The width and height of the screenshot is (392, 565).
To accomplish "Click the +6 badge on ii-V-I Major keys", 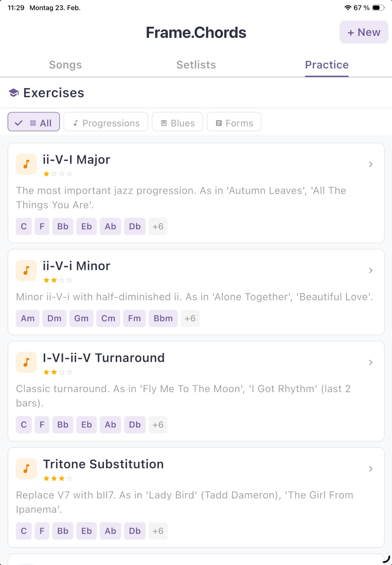I will coord(158,226).
